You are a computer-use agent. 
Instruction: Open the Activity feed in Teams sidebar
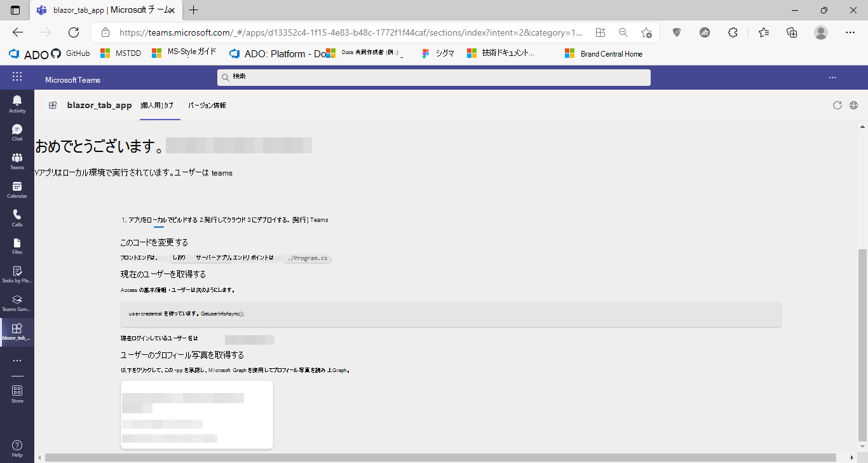pyautogui.click(x=17, y=104)
